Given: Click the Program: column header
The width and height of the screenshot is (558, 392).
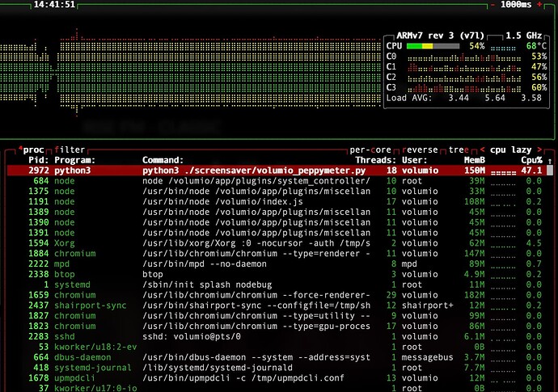Looking at the screenshot, I should 74,160.
